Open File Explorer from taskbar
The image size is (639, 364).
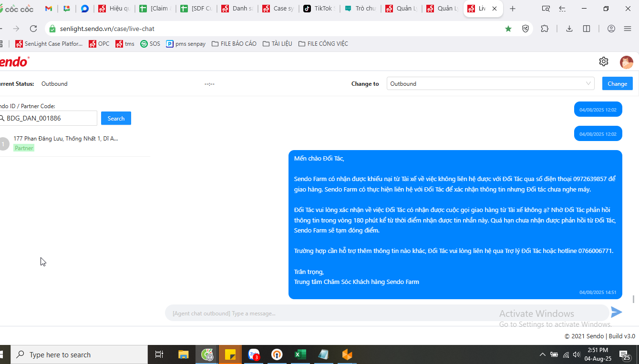click(x=184, y=354)
